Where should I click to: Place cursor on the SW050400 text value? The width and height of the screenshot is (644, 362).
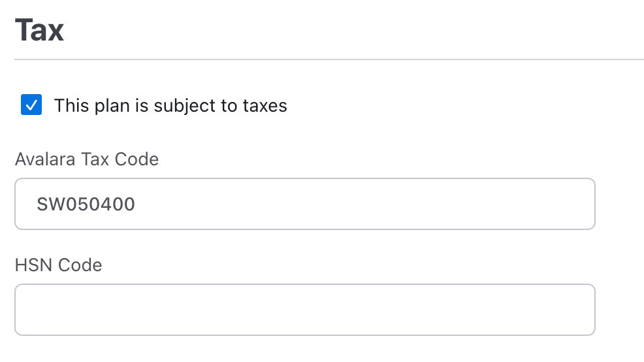86,205
